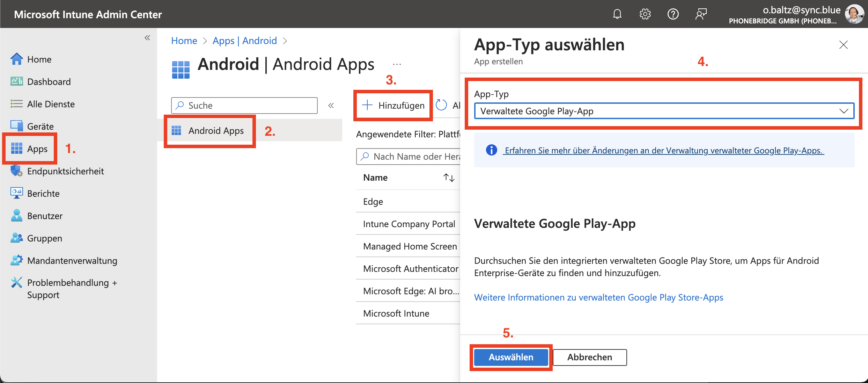Image resolution: width=868 pixels, height=383 pixels.
Task: Open Microsoft Authenticator row
Action: tap(408, 269)
